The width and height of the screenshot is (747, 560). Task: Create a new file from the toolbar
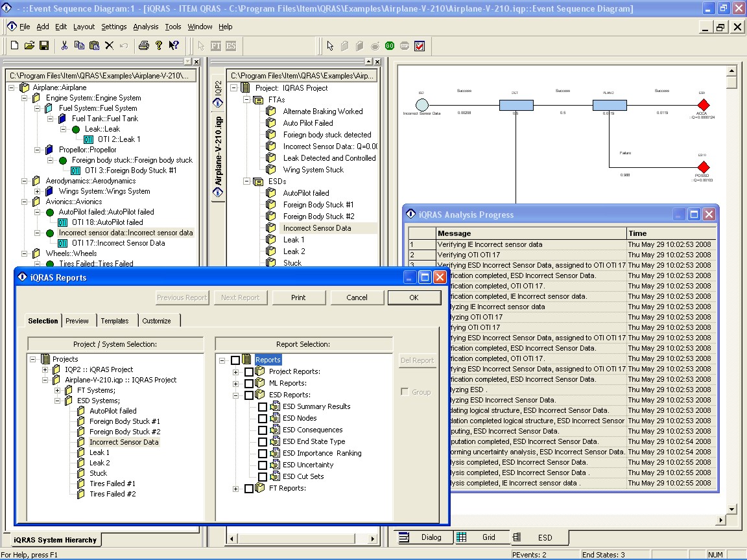coord(14,46)
